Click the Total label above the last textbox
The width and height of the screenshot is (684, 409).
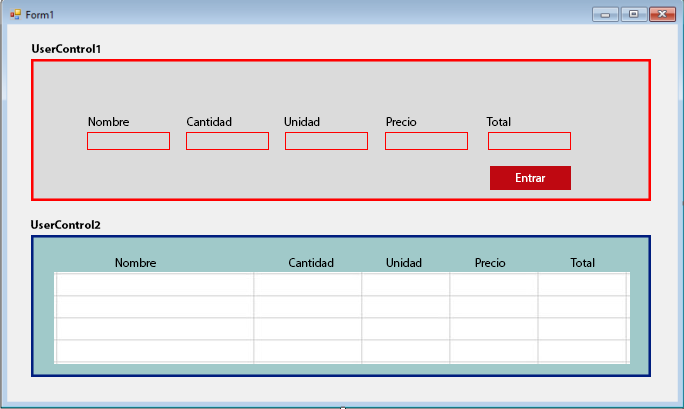pyautogui.click(x=499, y=122)
